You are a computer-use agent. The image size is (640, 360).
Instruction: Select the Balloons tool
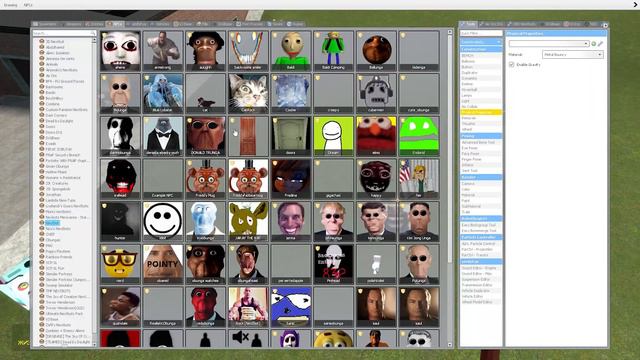tap(481, 61)
